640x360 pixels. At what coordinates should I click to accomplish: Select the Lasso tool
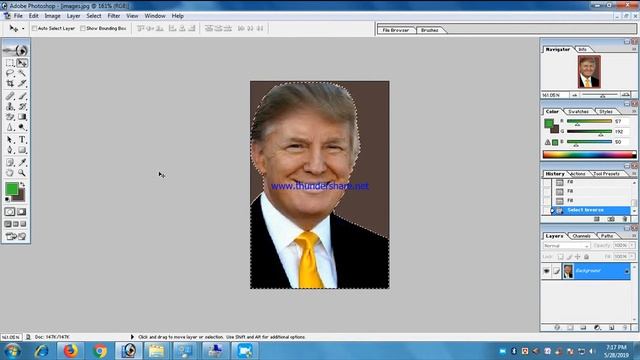pyautogui.click(x=10, y=73)
